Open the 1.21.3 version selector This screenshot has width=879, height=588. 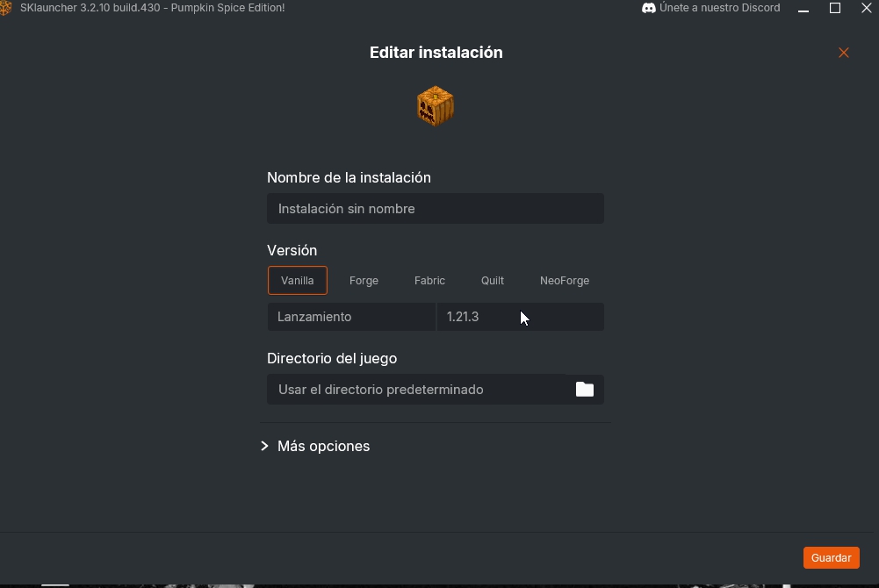pyautogui.click(x=520, y=317)
